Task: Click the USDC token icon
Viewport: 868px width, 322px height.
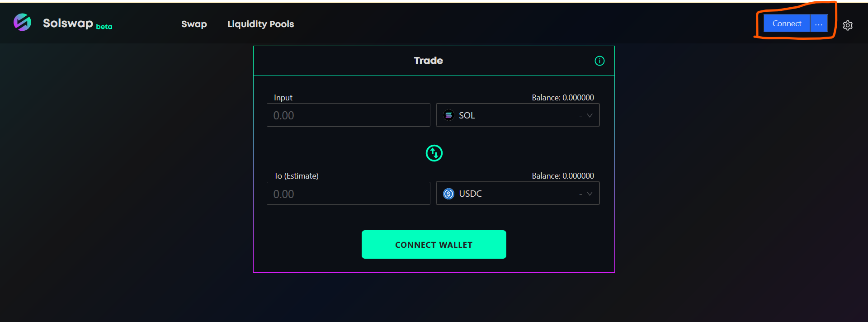Action: (448, 194)
